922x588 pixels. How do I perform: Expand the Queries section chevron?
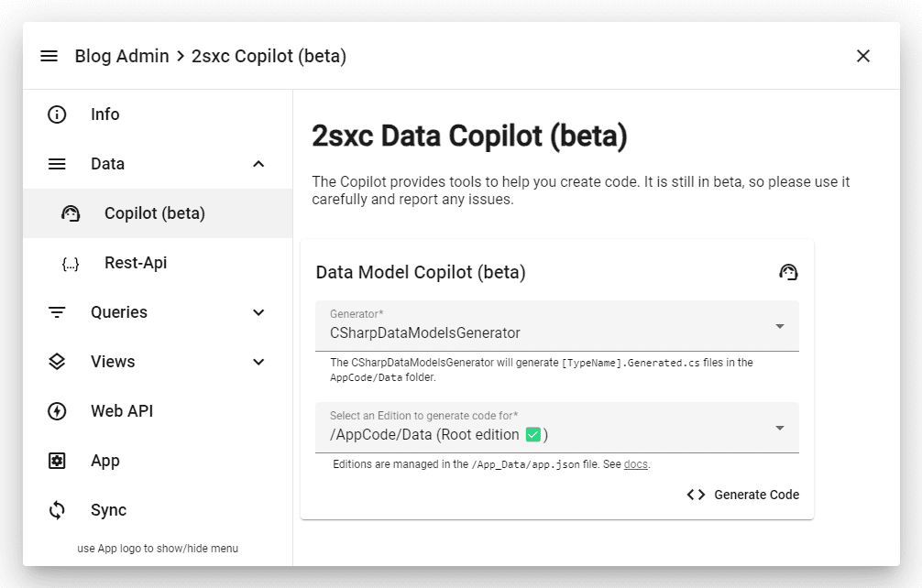click(x=258, y=312)
